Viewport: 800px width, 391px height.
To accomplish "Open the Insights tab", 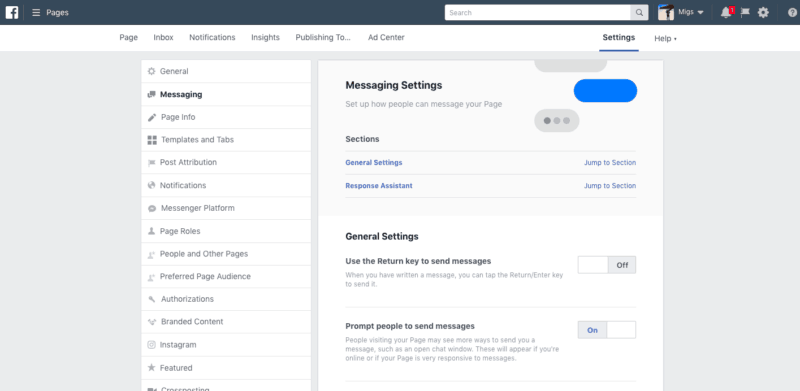I will click(x=265, y=37).
